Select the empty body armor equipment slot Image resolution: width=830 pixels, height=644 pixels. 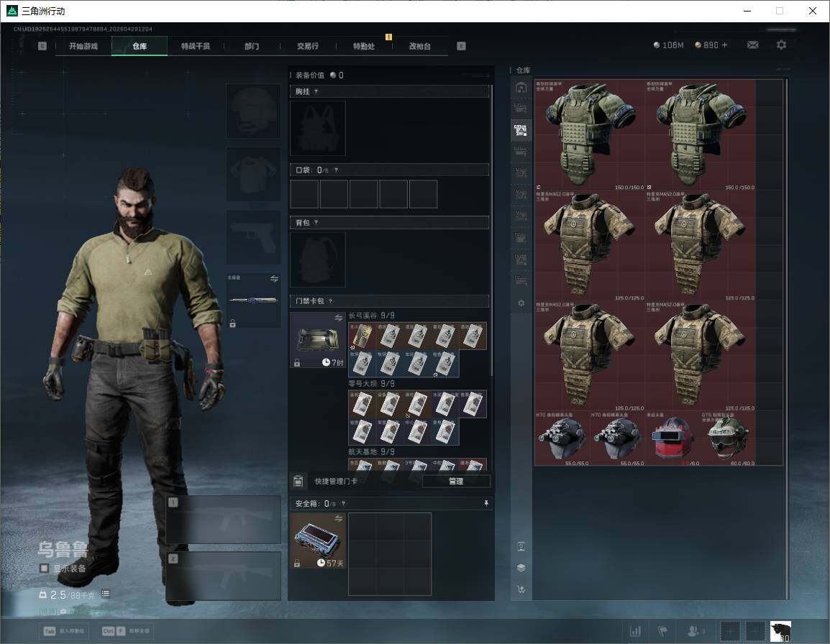point(254,174)
